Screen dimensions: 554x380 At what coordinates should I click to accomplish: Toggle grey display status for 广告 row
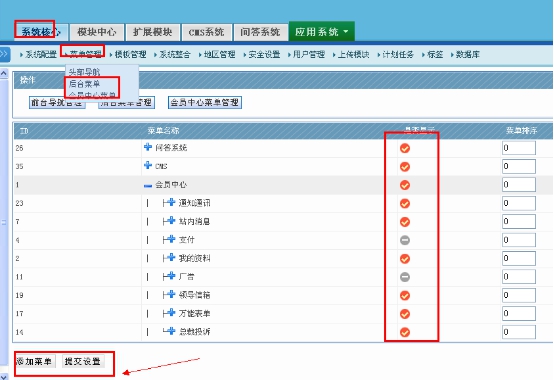click(x=405, y=277)
